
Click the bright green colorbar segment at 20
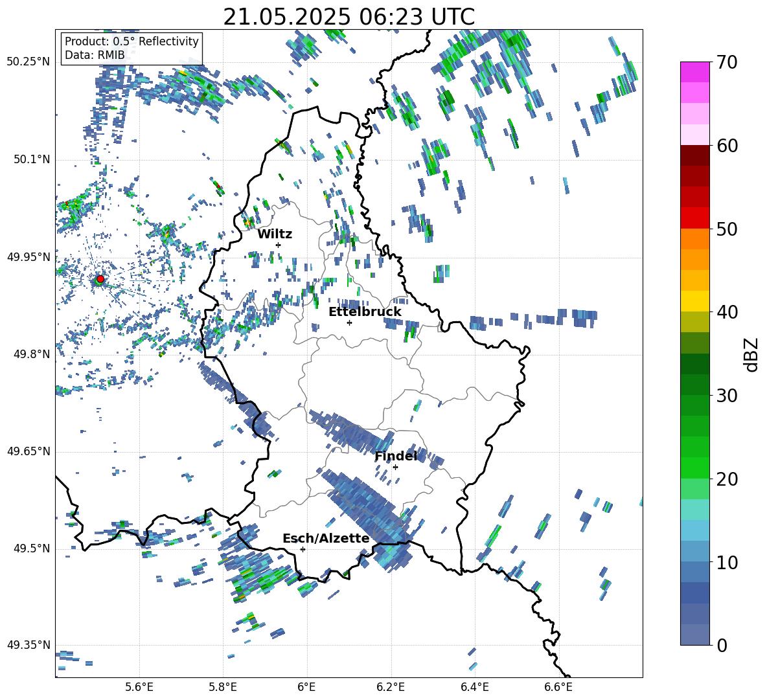point(694,468)
